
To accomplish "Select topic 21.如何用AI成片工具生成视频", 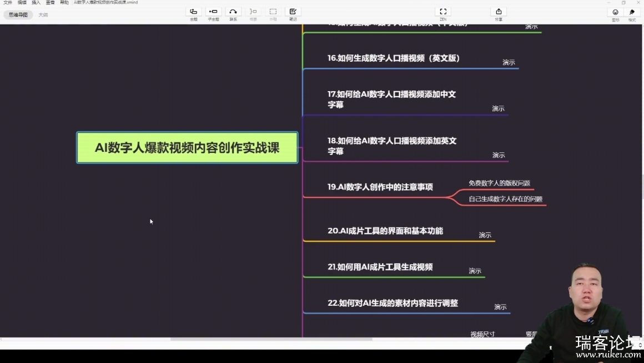I will pyautogui.click(x=380, y=267).
